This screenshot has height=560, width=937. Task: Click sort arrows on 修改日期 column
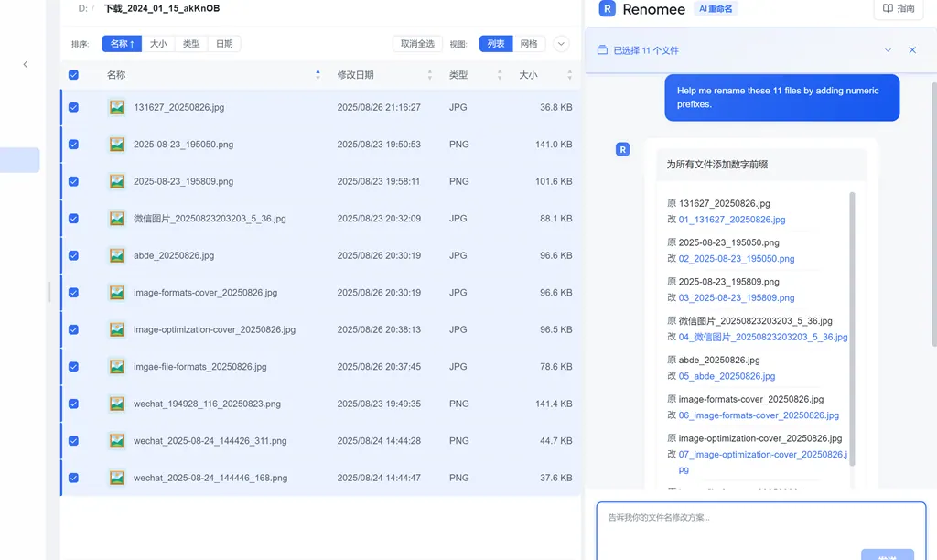click(430, 75)
